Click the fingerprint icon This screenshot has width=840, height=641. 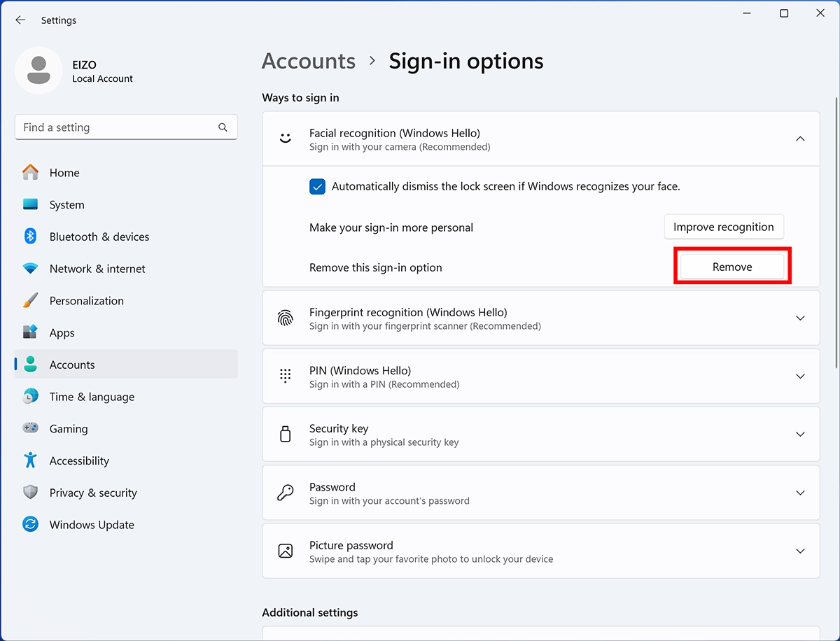click(285, 318)
